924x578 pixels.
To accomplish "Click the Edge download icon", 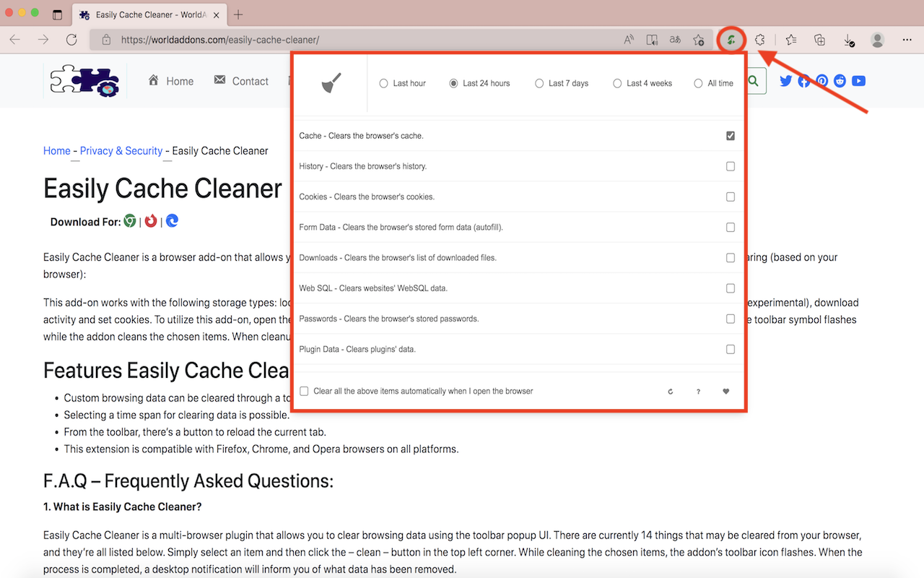I will coord(172,221).
